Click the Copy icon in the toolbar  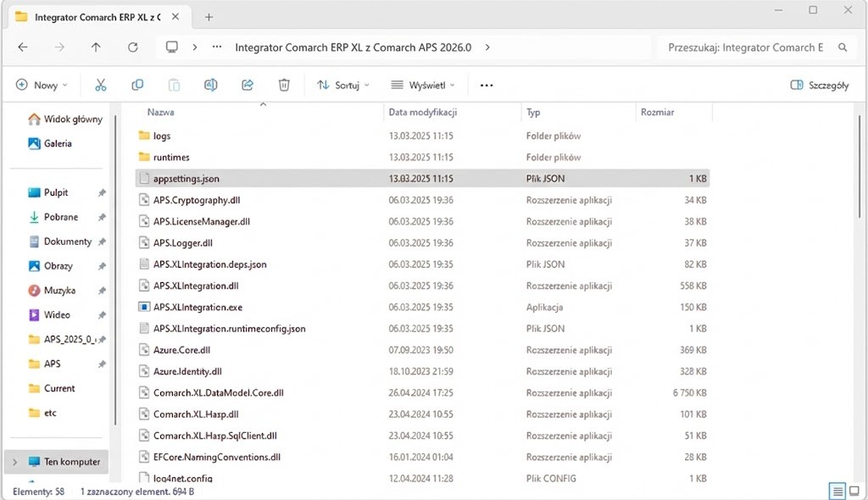[x=138, y=85]
